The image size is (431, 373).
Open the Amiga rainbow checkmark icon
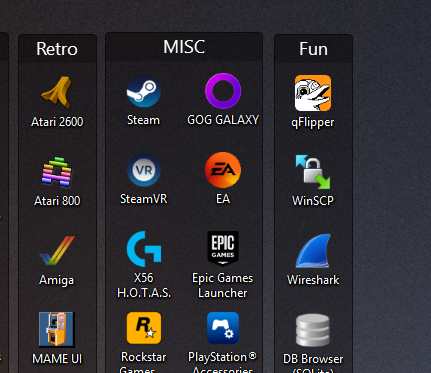click(57, 250)
